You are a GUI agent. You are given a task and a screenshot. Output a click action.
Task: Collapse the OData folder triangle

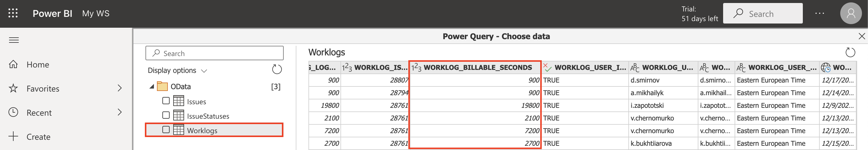tap(152, 86)
